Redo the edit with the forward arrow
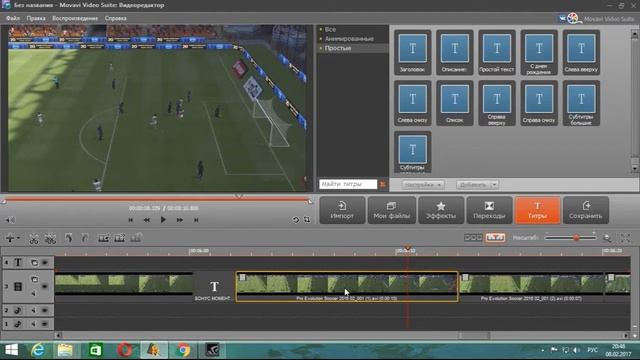 (85, 238)
